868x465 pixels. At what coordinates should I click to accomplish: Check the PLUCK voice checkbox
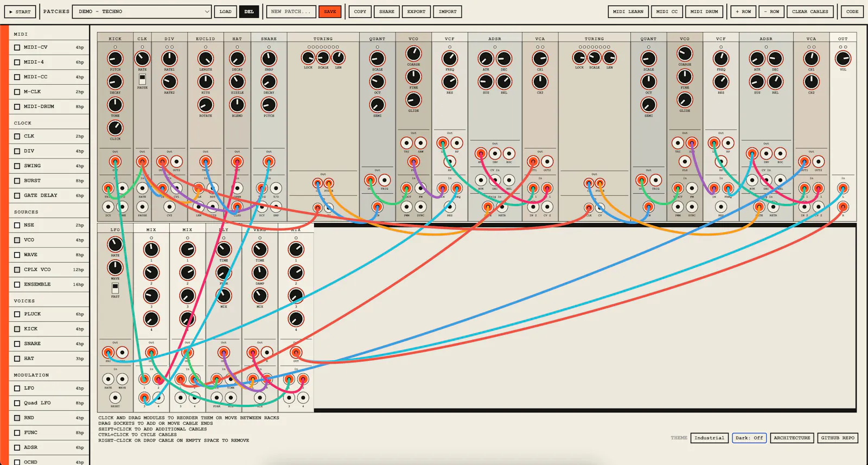coord(17,314)
